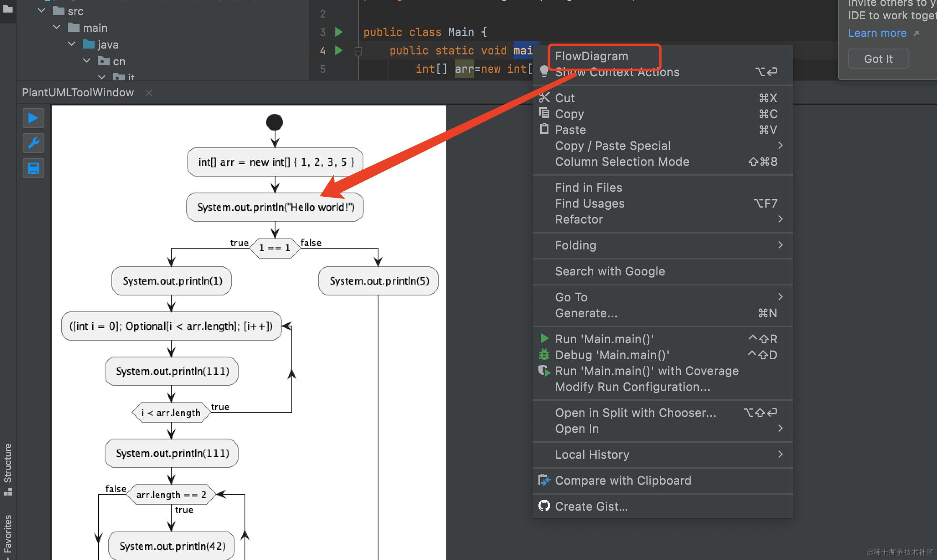Click green run arrow beside class Main
Screen dimensions: 937x560
[339, 32]
